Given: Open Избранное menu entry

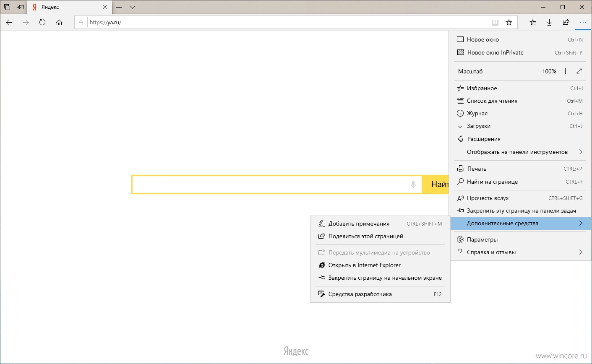Looking at the screenshot, I should point(521,88).
